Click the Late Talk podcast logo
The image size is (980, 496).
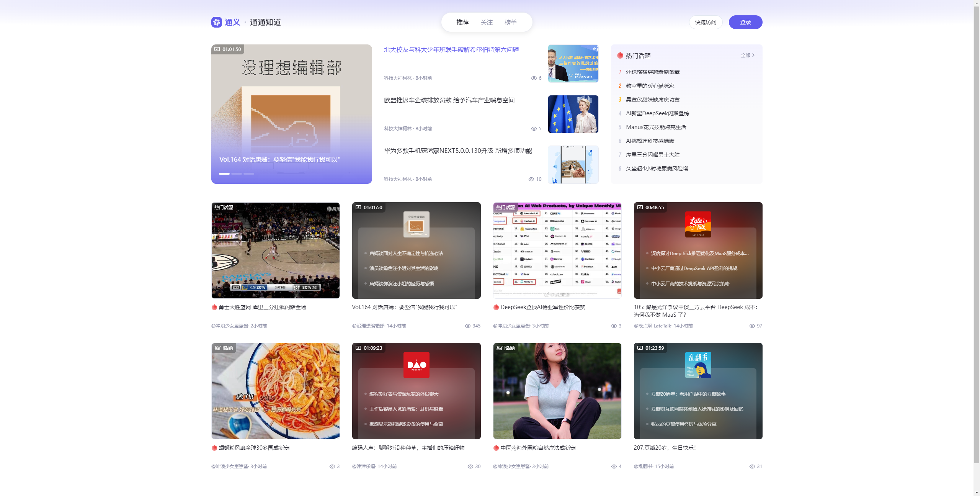click(x=698, y=224)
